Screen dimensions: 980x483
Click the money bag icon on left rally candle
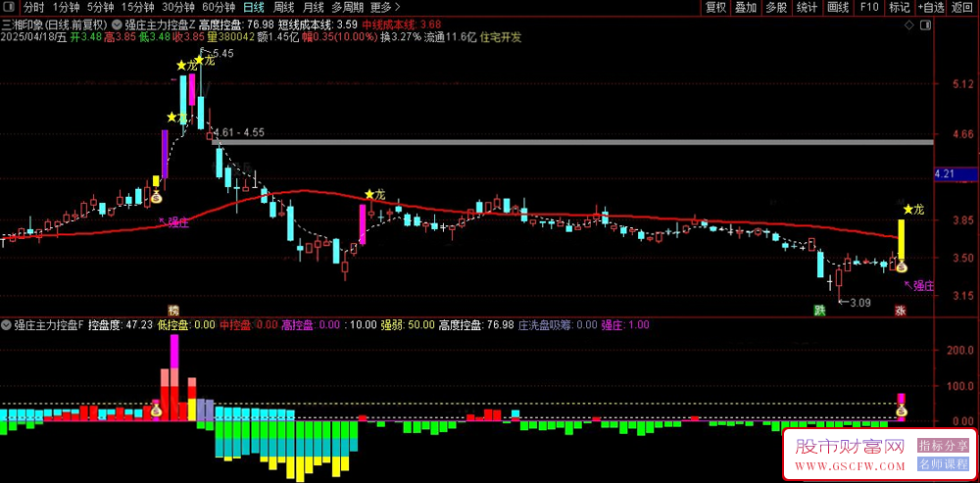tap(156, 198)
